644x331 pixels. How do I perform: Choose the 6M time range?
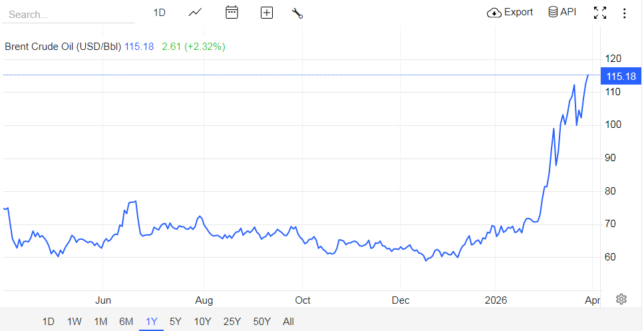click(126, 321)
